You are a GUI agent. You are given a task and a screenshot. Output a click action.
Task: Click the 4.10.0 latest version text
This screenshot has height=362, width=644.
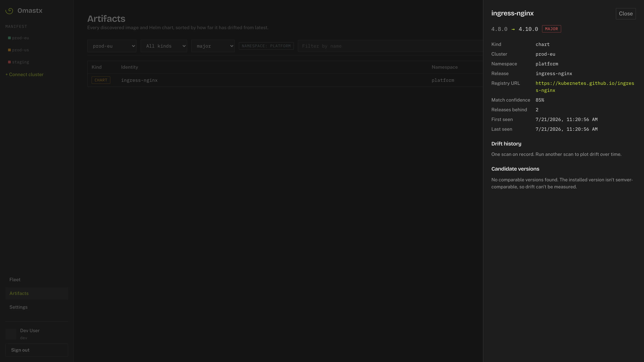[528, 29]
